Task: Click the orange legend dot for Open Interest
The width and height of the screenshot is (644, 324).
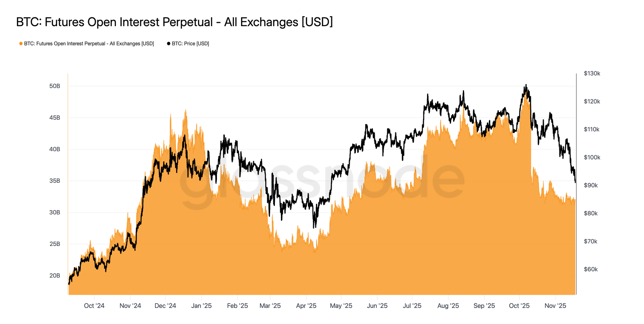Action: [21, 43]
